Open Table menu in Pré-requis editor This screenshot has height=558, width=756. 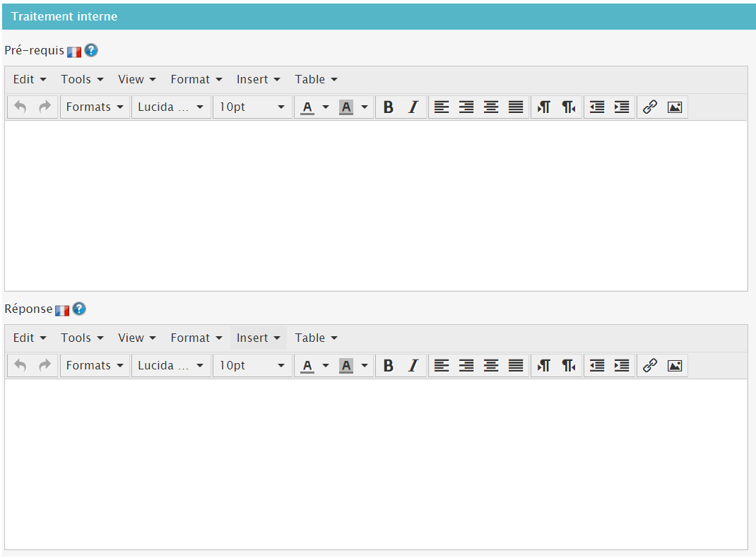point(316,80)
